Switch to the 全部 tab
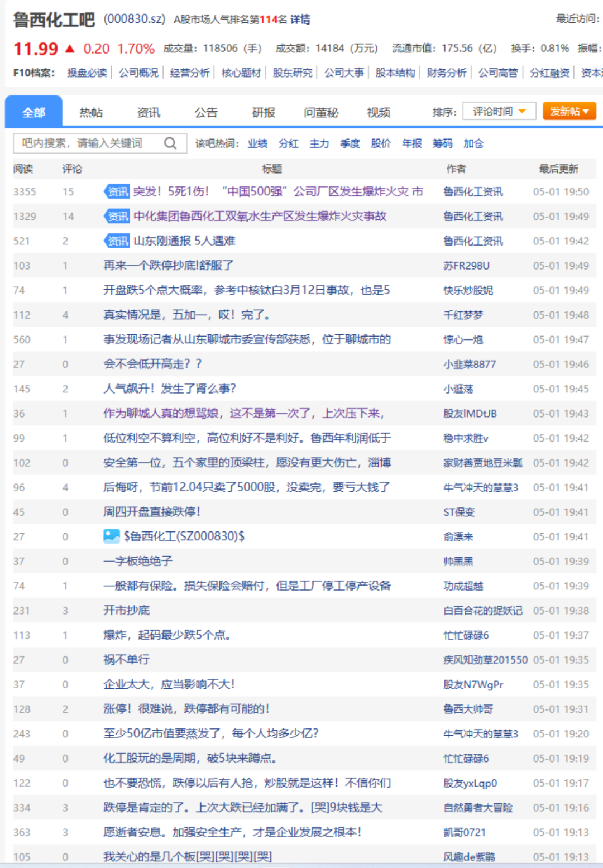Screen dimensions: 603x868 33,112
